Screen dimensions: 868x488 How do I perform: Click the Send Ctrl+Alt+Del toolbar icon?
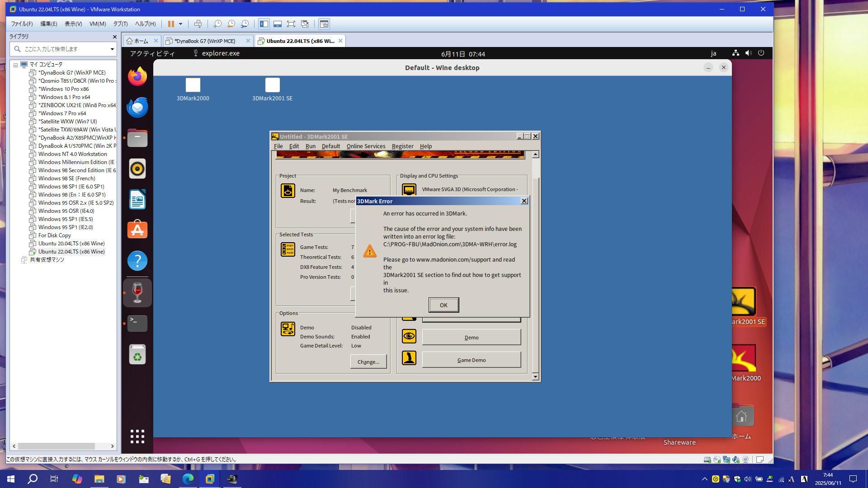coord(198,24)
